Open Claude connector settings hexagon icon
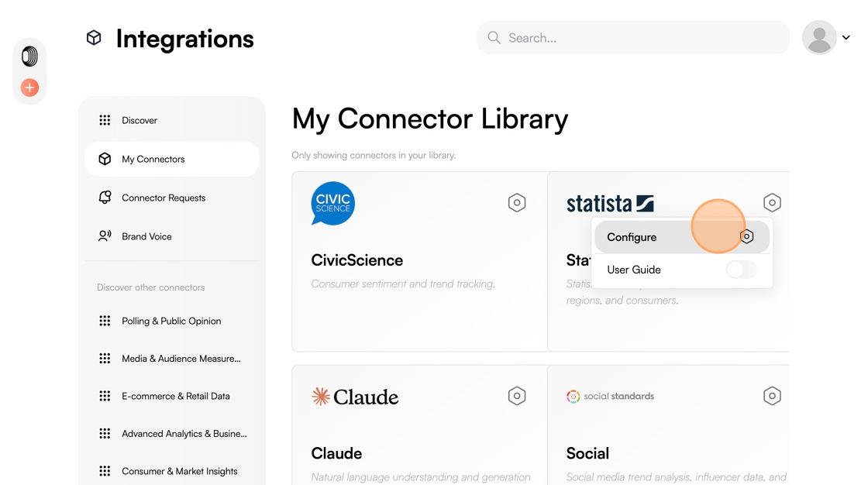The height and width of the screenshot is (485, 868). point(516,396)
